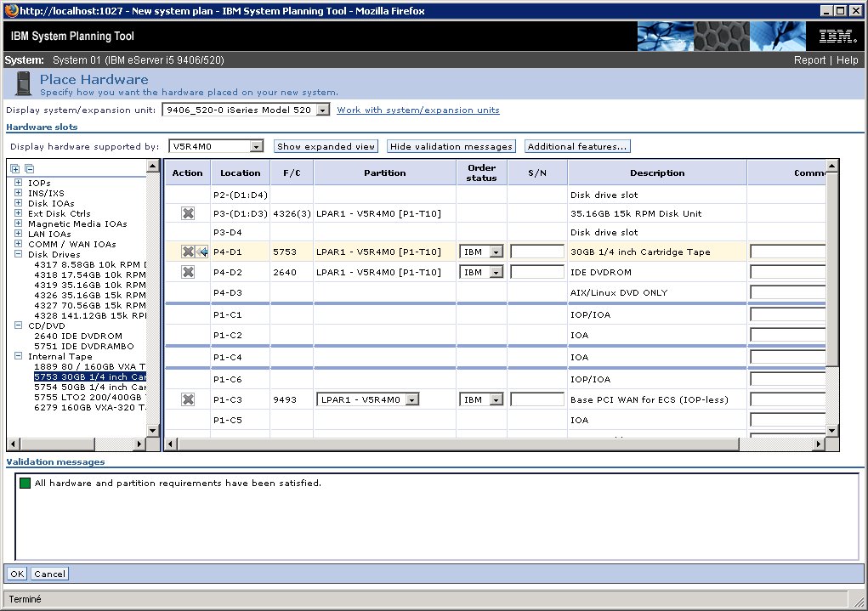The height and width of the screenshot is (611, 868).
Task: Expand the Magnetic Media IOAs node
Action: tap(18, 223)
